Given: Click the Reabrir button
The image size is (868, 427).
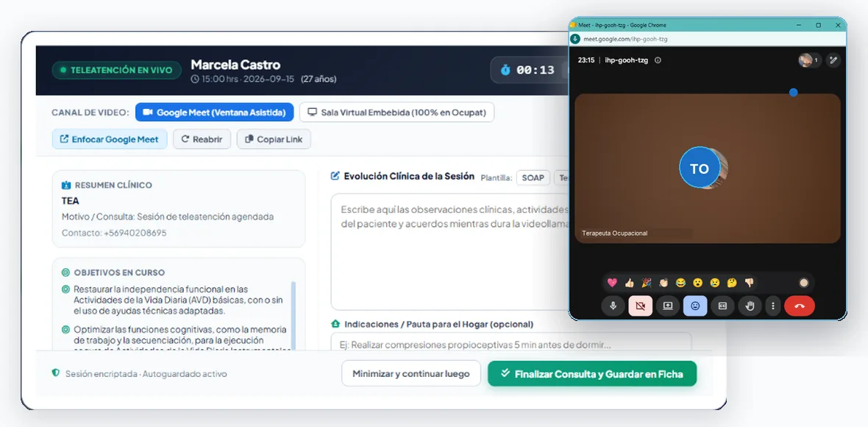Looking at the screenshot, I should pos(202,139).
